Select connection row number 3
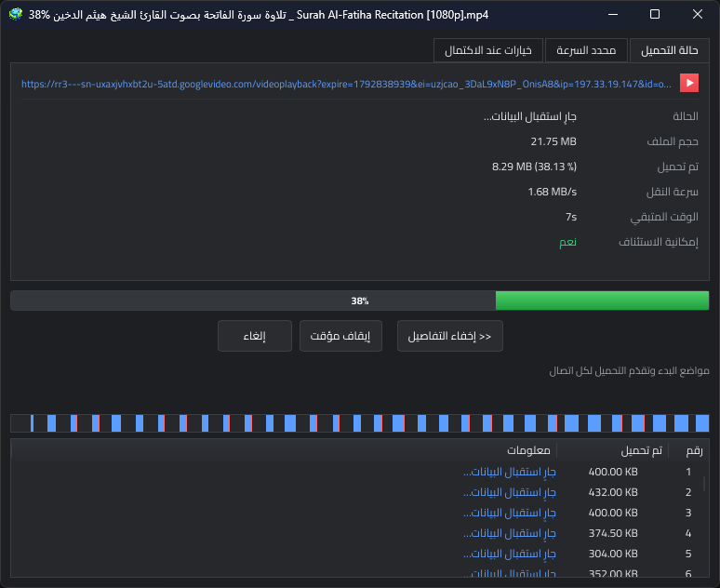 click(360, 513)
